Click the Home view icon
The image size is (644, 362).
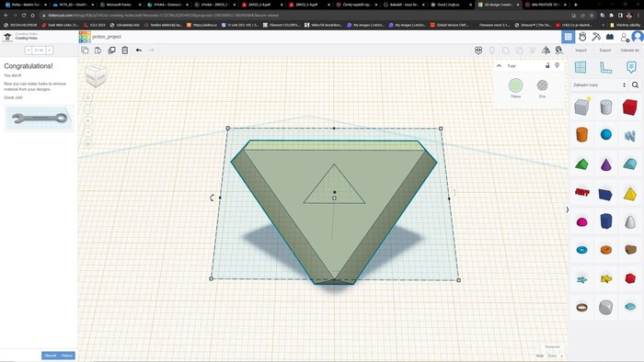tap(88, 97)
